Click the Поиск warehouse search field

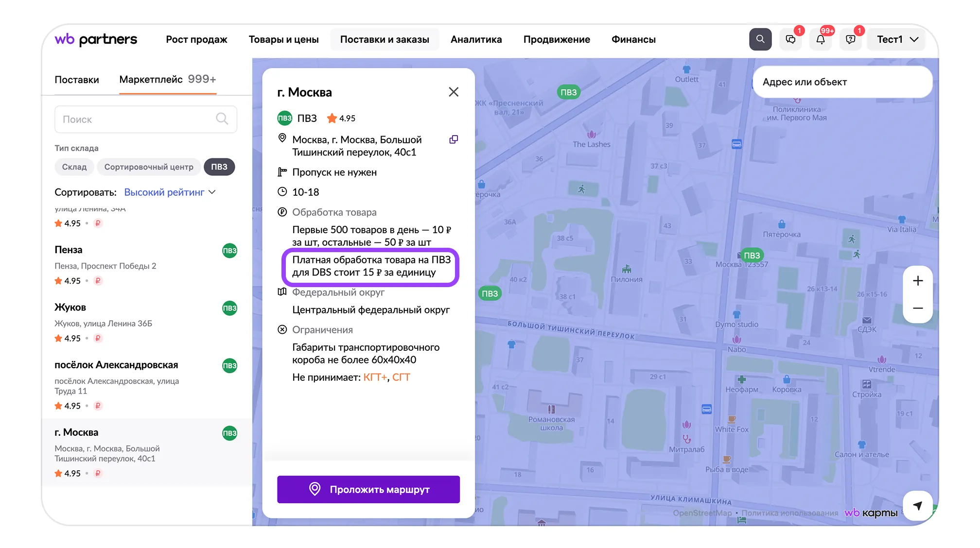[146, 119]
